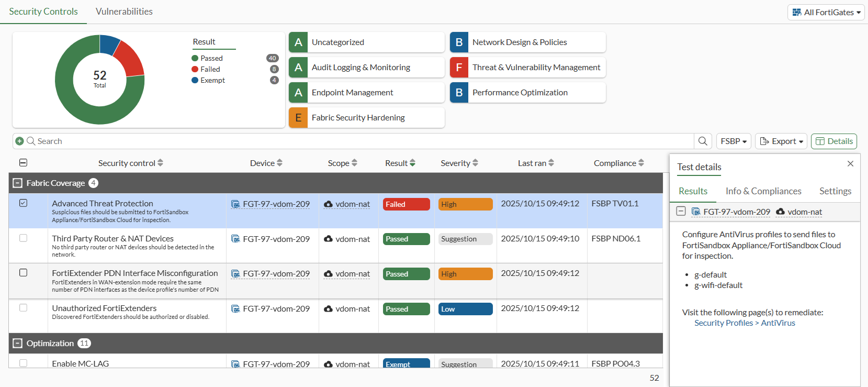The image size is (868, 387).
Task: Click the add filter plus icon
Action: pyautogui.click(x=19, y=141)
